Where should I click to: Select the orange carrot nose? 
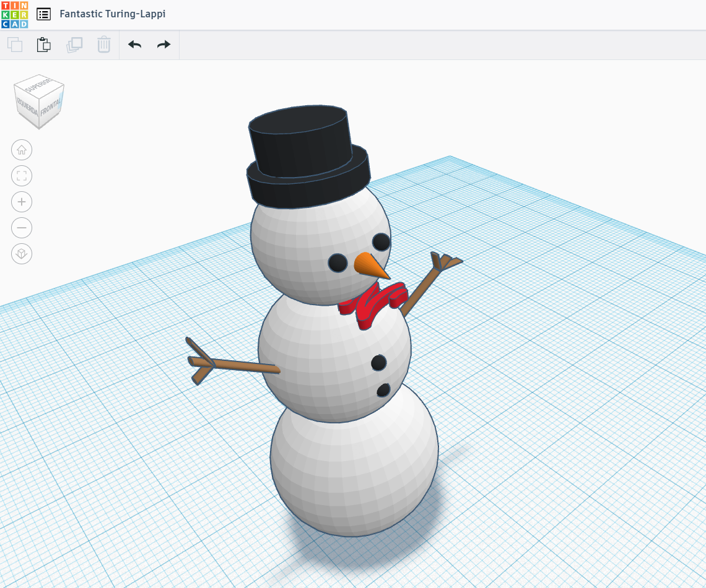370,266
